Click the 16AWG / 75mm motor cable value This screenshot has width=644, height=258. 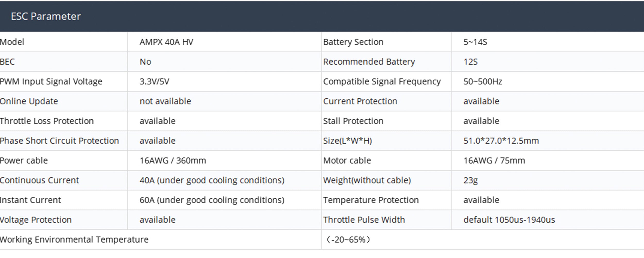pyautogui.click(x=494, y=161)
